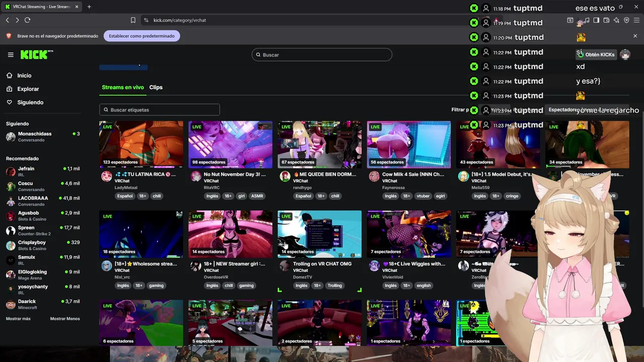This screenshot has height=362, width=644.
Task: Open recommended channel Jefrain
Action: (x=43, y=171)
